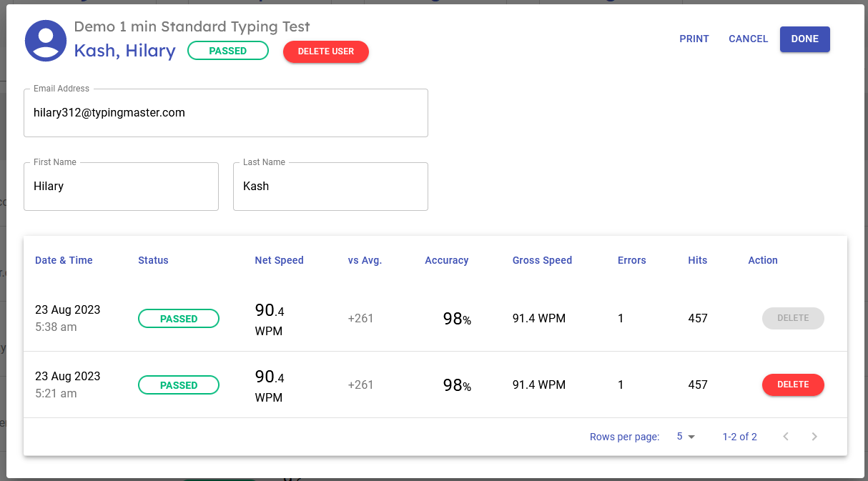This screenshot has height=481, width=868.
Task: Open the Rows per page dropdown
Action: (x=686, y=437)
